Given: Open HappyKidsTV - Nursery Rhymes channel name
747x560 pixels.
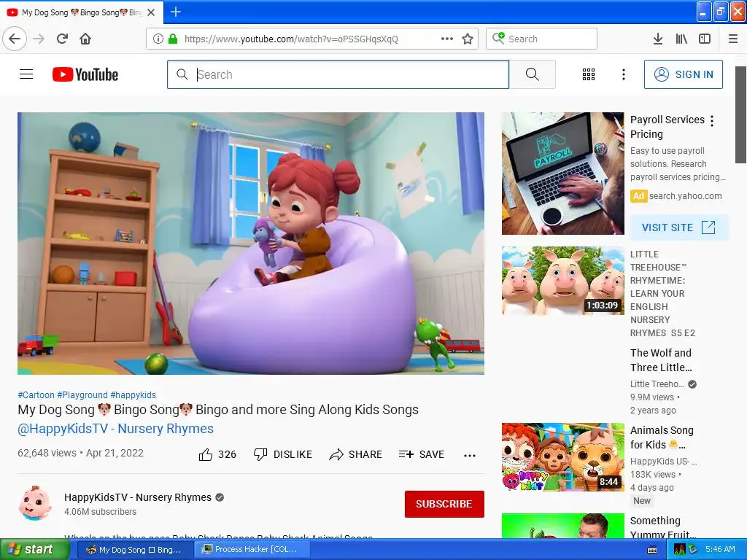Looking at the screenshot, I should pyautogui.click(x=138, y=497).
